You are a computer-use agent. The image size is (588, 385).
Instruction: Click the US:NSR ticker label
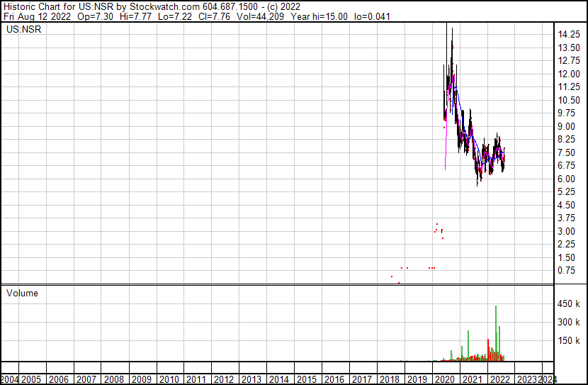pyautogui.click(x=23, y=30)
